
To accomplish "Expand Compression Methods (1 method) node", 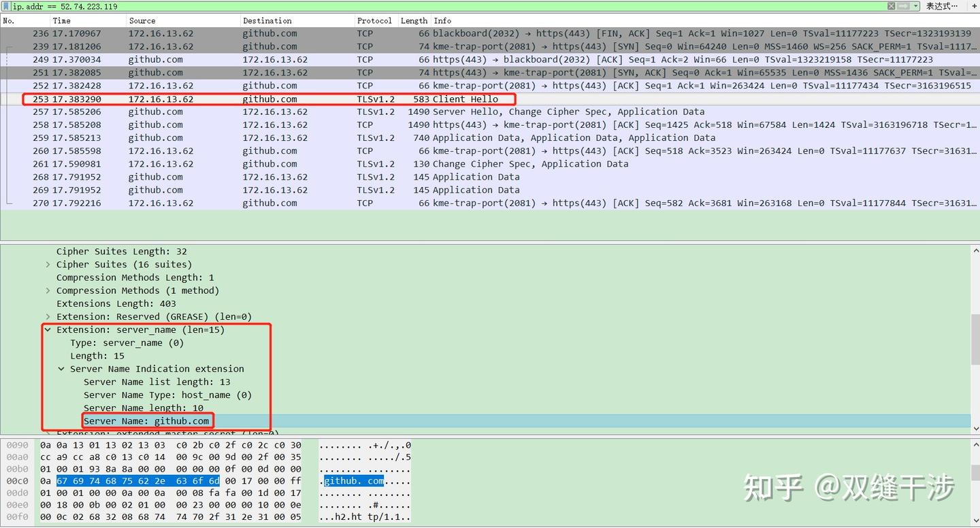I will pyautogui.click(x=48, y=291).
